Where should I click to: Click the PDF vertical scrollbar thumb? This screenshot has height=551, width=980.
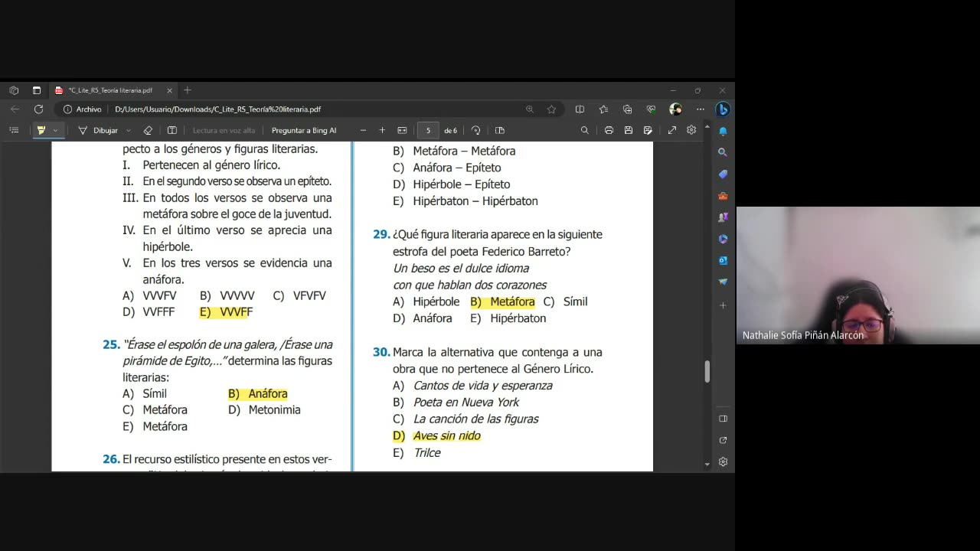tap(707, 372)
